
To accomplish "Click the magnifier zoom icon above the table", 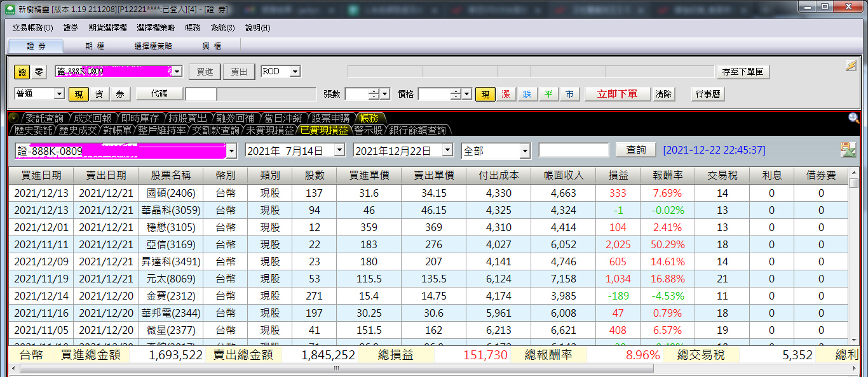I will pyautogui.click(x=853, y=117).
